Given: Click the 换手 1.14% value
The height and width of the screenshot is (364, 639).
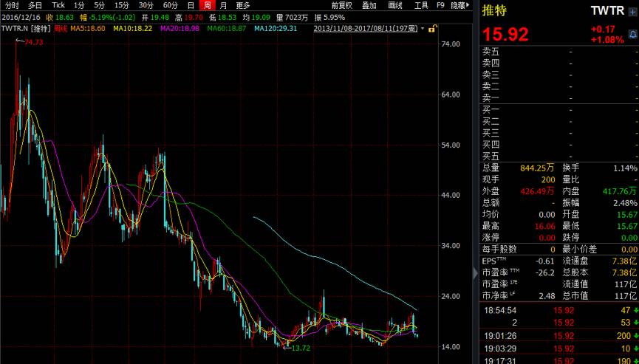Looking at the screenshot, I should click(x=625, y=168).
